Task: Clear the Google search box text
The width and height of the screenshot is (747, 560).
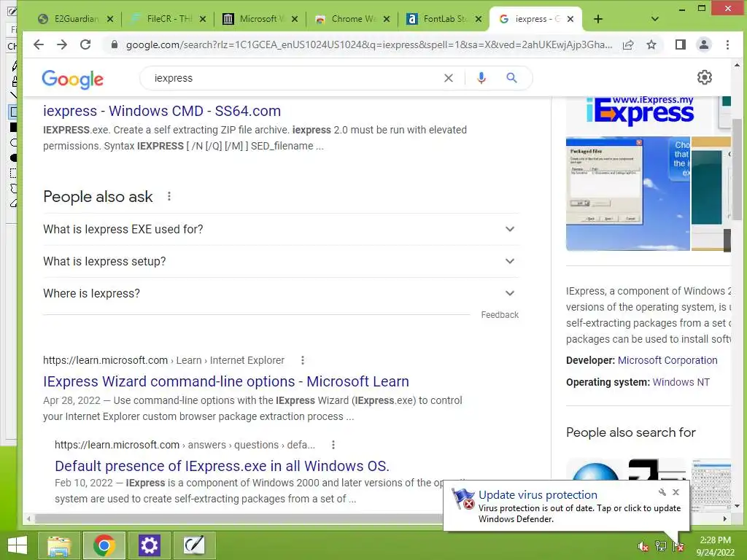Action: point(449,78)
